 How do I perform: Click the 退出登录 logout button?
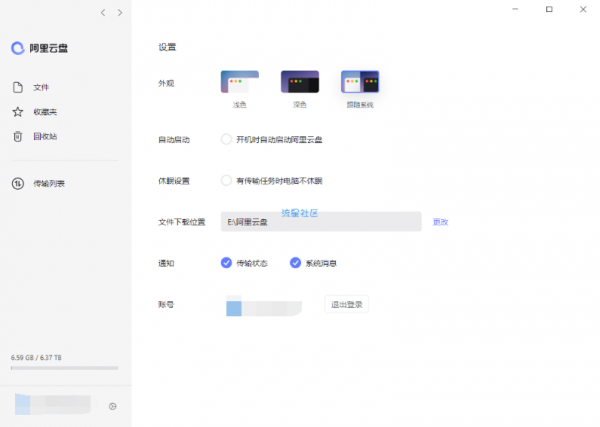[x=347, y=305]
